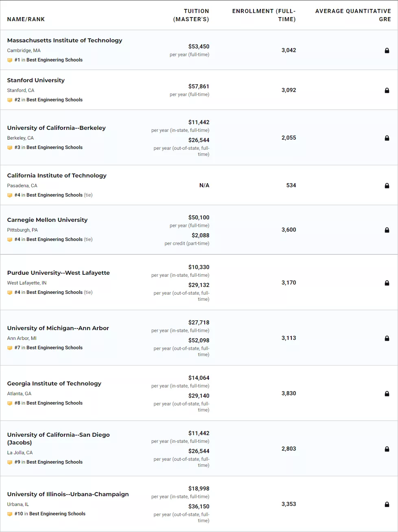Image resolution: width=398 pixels, height=532 pixels.
Task: Sort by the Enrollment (Full-Time) column header
Action: [264, 15]
